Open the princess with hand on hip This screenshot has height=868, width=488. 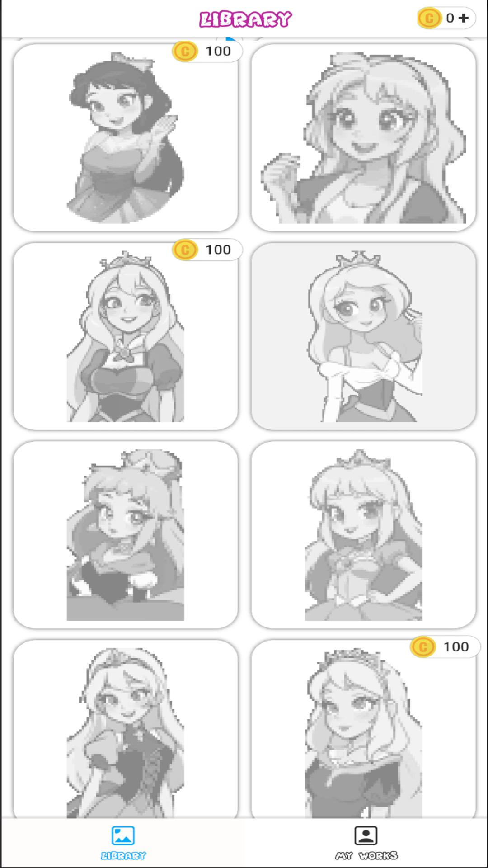[x=364, y=535]
